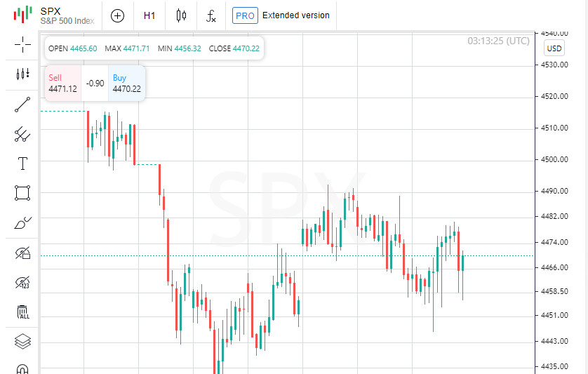Open the H1 timeframe dropdown
588x374 pixels.
149,15
